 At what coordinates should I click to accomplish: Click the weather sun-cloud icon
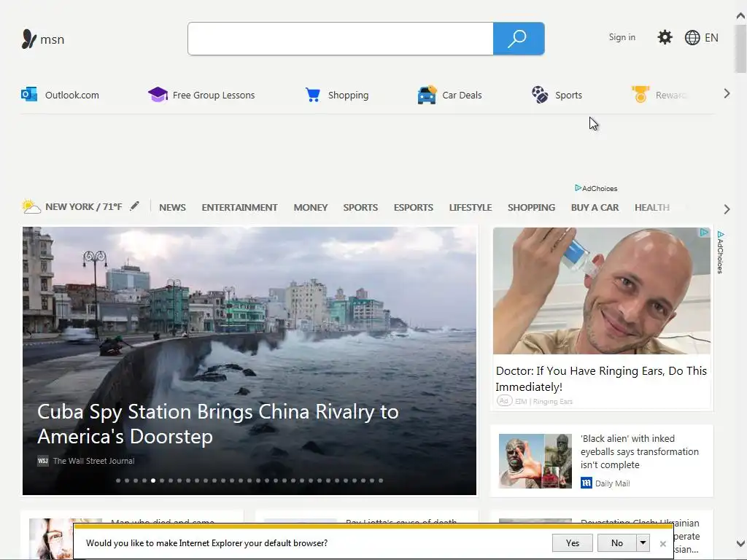[x=31, y=206]
